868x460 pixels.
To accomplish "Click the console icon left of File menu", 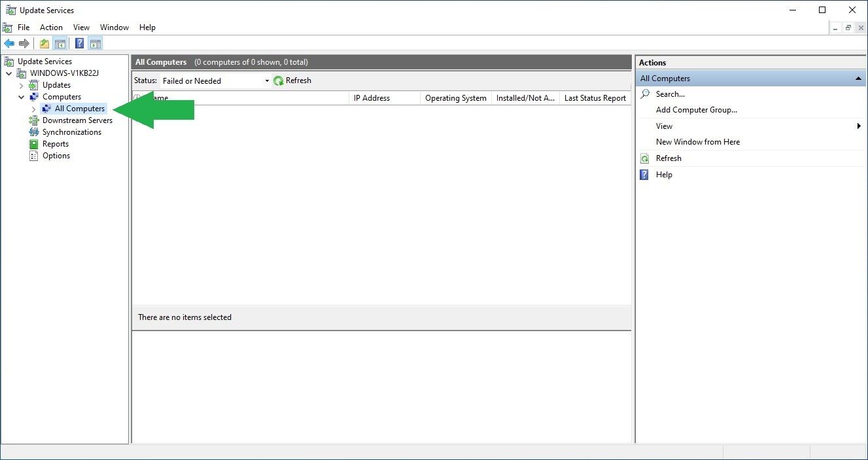I will tap(7, 27).
